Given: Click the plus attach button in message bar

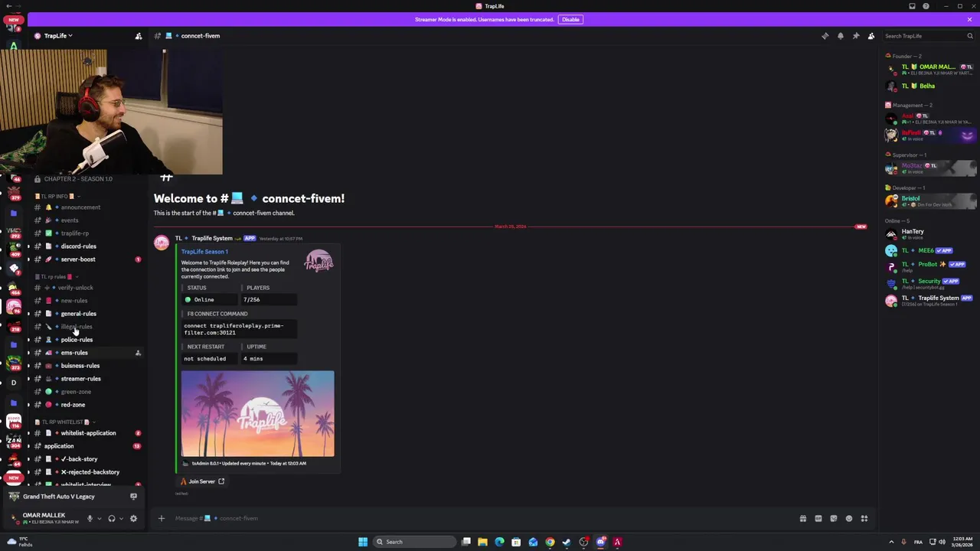Looking at the screenshot, I should point(161,519).
